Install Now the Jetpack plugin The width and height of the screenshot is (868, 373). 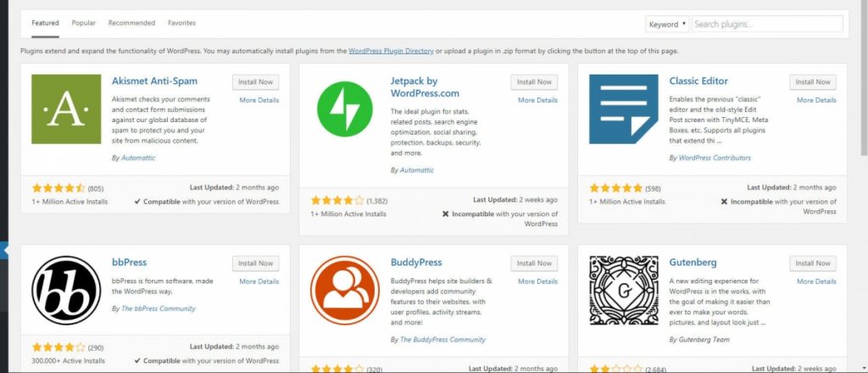(x=534, y=82)
